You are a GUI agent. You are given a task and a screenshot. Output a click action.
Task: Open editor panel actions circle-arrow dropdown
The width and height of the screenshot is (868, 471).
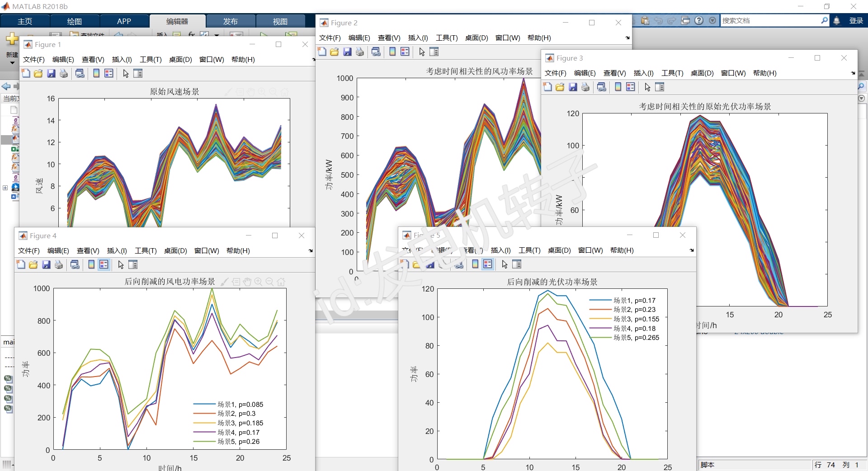(862, 98)
